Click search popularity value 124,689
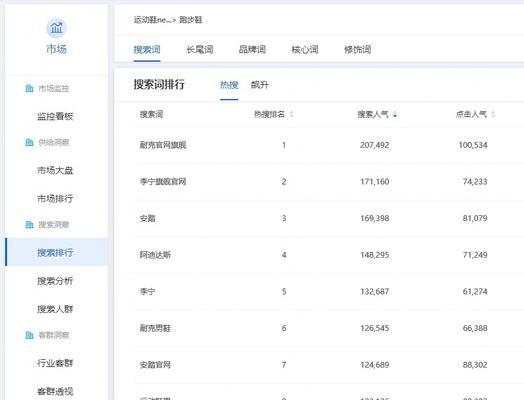 (x=375, y=365)
